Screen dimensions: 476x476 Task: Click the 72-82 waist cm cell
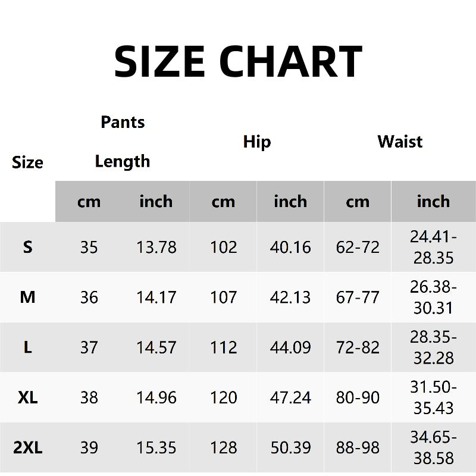coord(358,347)
